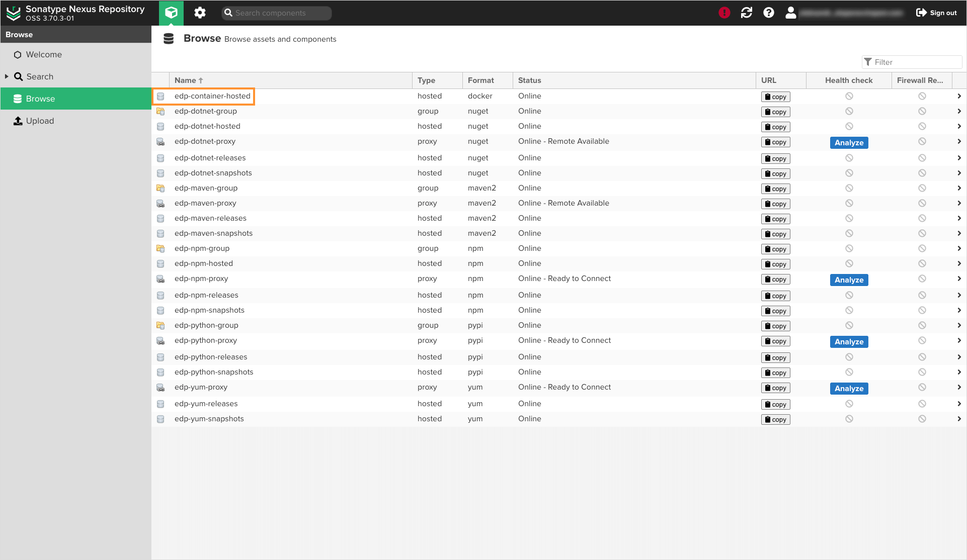Image resolution: width=967 pixels, height=560 pixels.
Task: Select Browse in the sidebar menu
Action: pyautogui.click(x=41, y=99)
